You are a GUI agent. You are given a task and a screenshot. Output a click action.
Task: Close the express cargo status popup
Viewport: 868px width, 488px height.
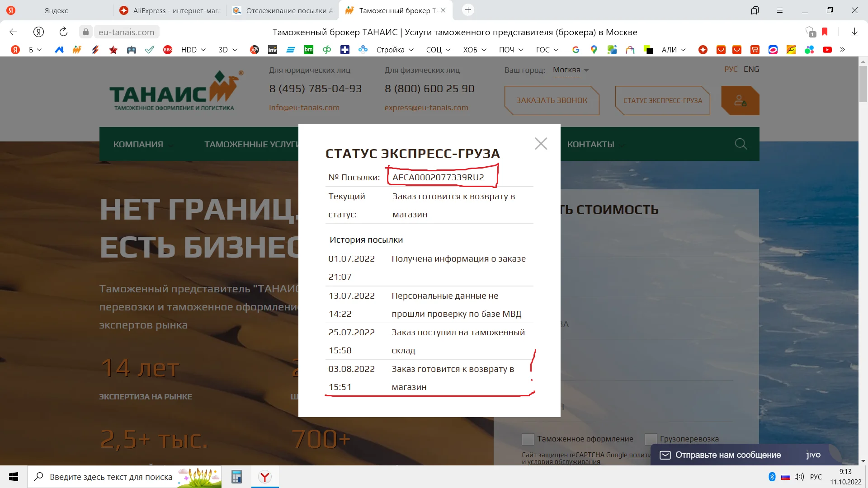(x=541, y=144)
